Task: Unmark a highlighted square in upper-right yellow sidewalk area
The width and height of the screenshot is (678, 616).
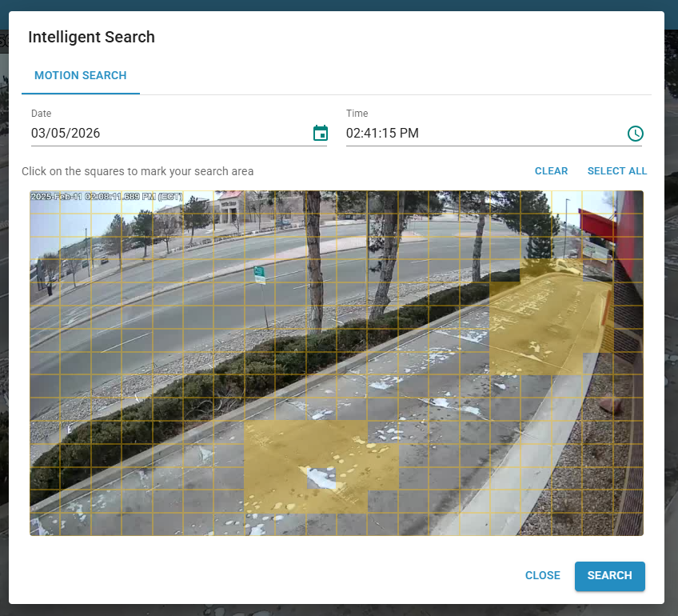Action: [x=536, y=320]
